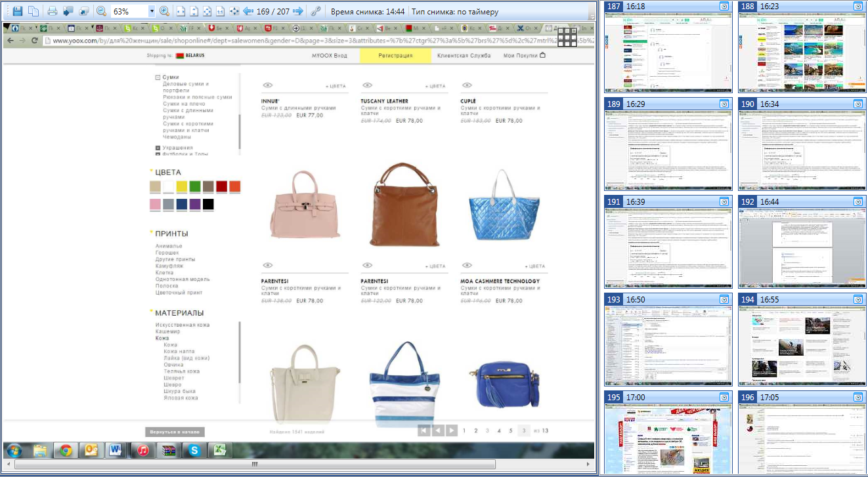Fit the screenshot to width
The height and width of the screenshot is (477, 868).
[x=181, y=11]
